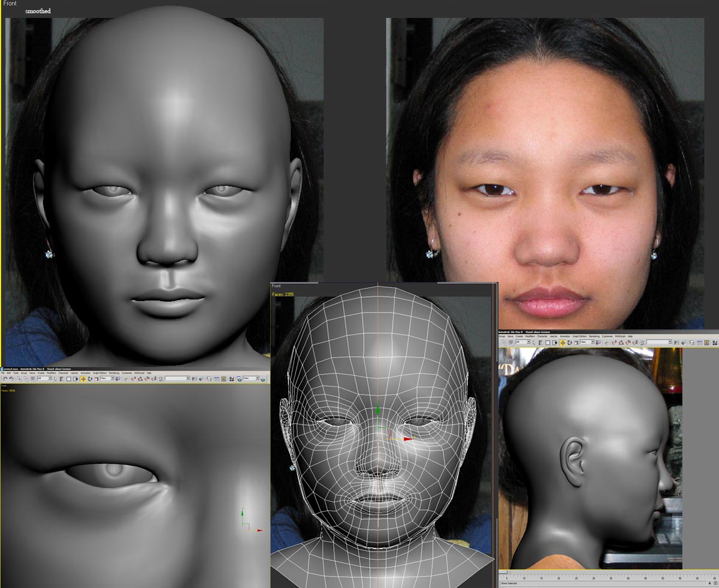Click Unlink Selection in jenny4.max window
The image size is (719, 588).
pos(26,379)
